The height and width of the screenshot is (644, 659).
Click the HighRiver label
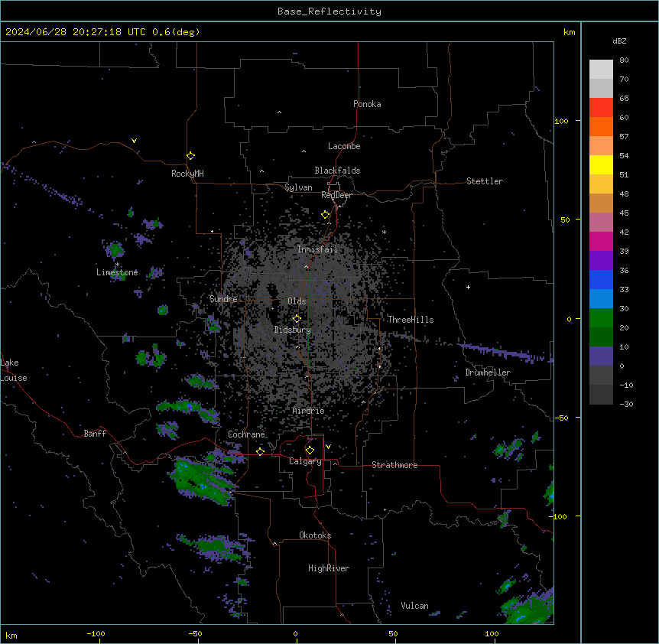coord(328,568)
